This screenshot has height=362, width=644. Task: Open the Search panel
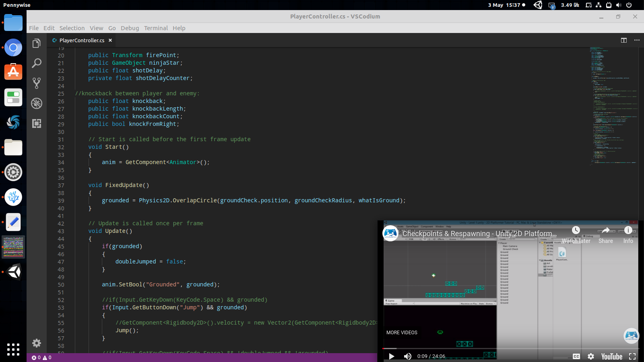click(x=37, y=63)
